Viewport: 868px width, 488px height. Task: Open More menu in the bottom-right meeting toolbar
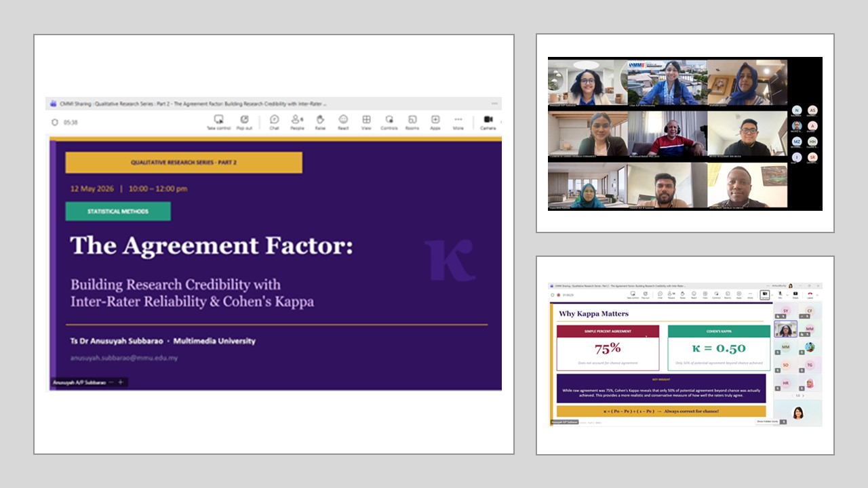point(750,295)
